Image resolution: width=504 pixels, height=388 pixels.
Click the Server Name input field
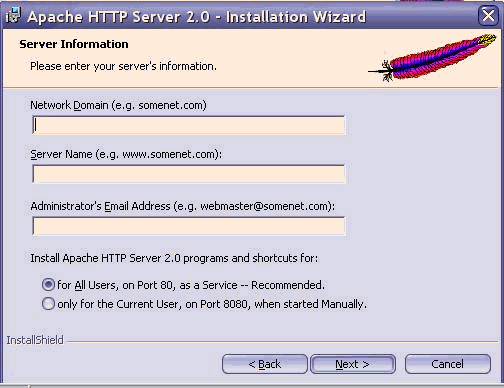pyautogui.click(x=189, y=174)
